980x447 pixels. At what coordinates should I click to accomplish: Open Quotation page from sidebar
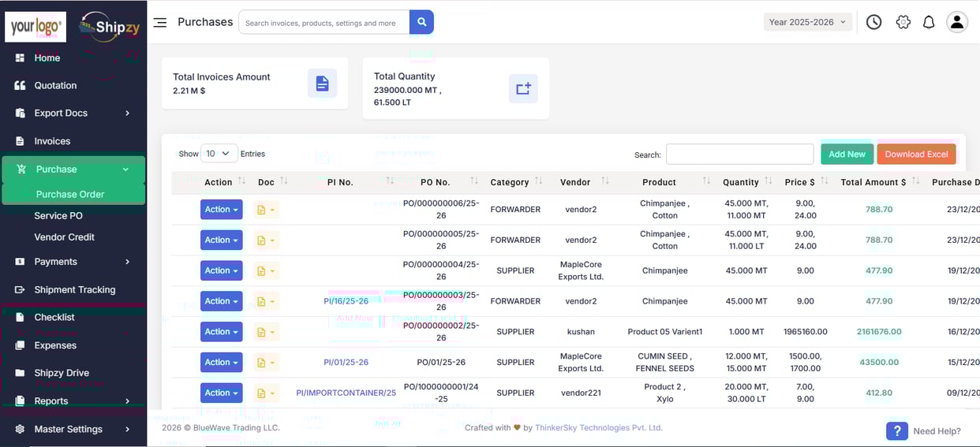pyautogui.click(x=55, y=85)
